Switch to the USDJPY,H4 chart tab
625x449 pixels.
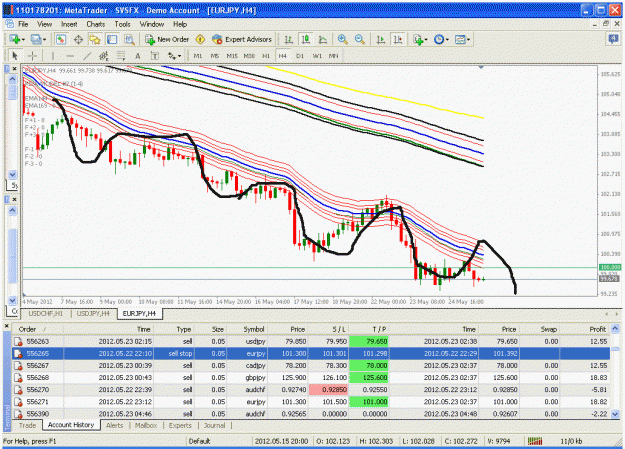tap(93, 314)
